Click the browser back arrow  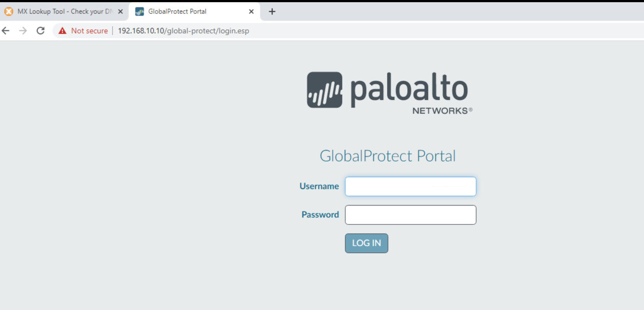click(6, 31)
